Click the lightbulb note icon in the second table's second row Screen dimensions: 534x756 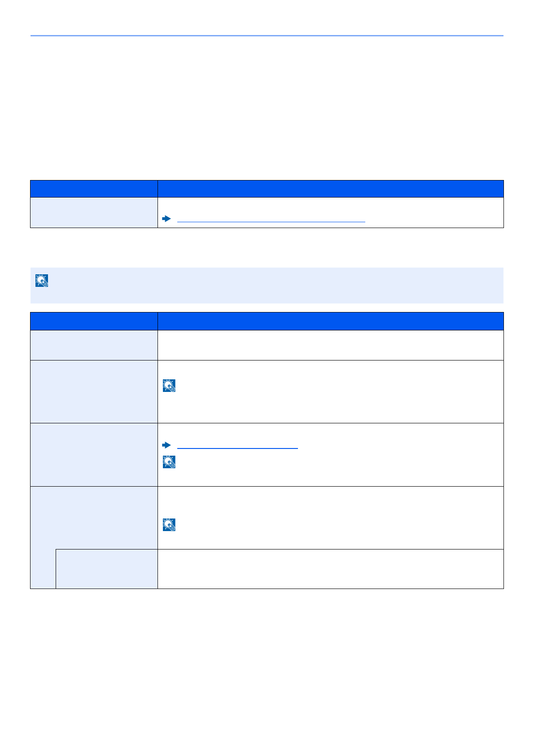pos(169,386)
